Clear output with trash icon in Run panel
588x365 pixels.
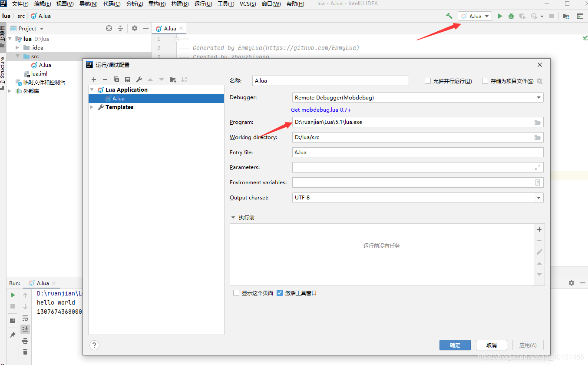click(x=25, y=352)
